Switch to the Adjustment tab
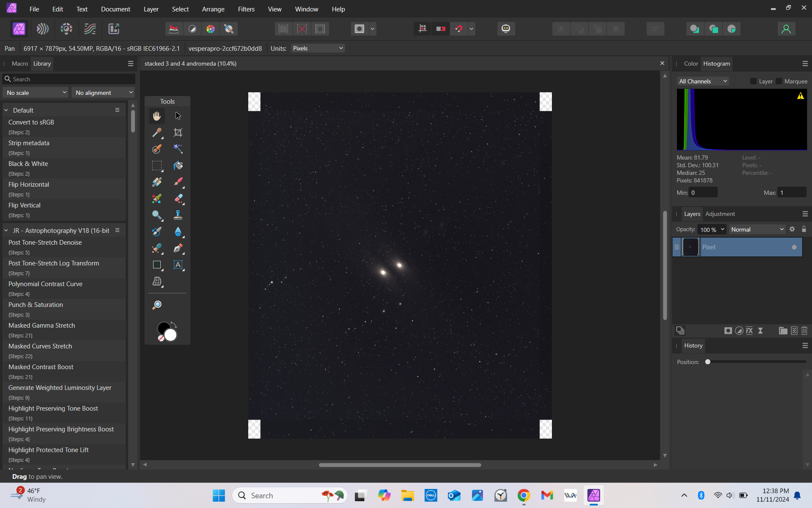Viewport: 812px width, 508px height. (x=720, y=214)
